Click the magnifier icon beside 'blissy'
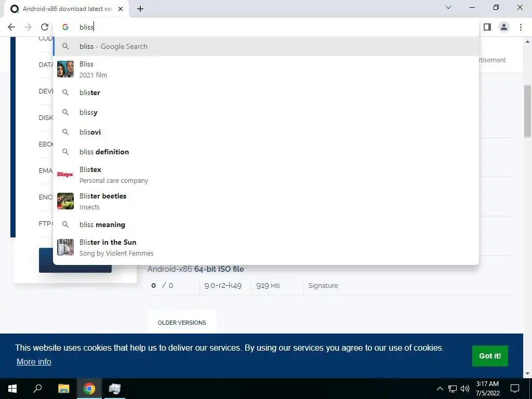The image size is (532, 399). (65, 112)
